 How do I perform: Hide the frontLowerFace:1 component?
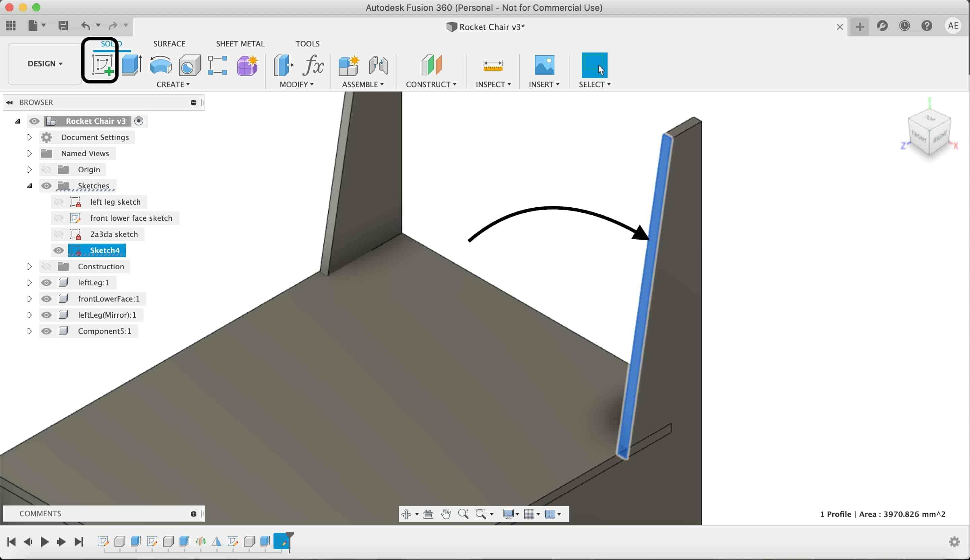point(46,299)
